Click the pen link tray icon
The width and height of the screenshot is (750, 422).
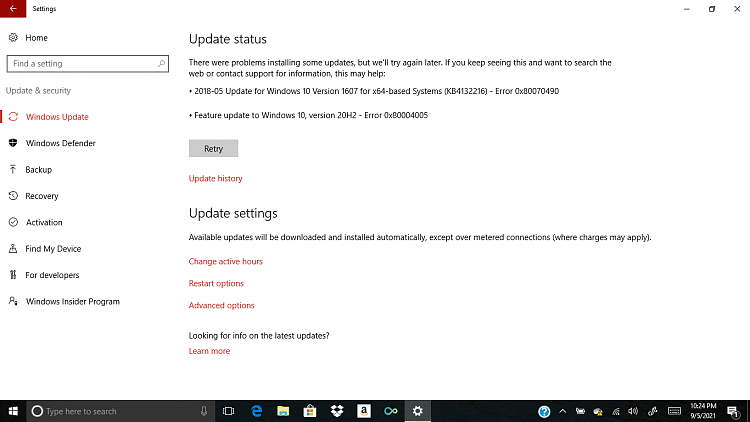click(652, 411)
